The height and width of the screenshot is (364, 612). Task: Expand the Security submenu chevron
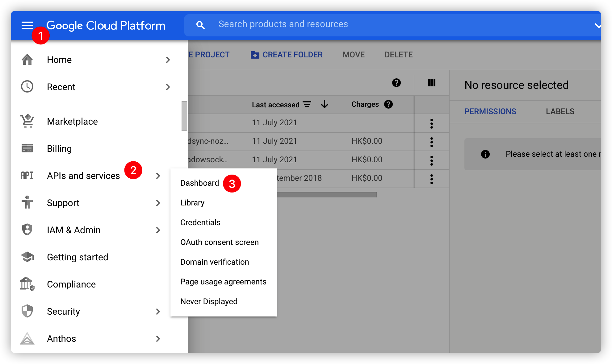click(x=158, y=312)
